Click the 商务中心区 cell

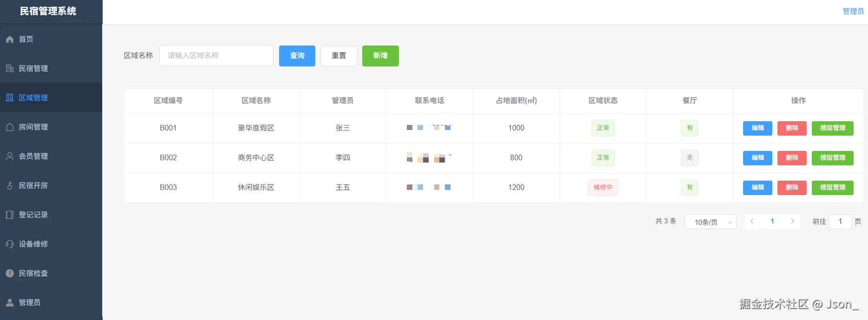click(256, 158)
